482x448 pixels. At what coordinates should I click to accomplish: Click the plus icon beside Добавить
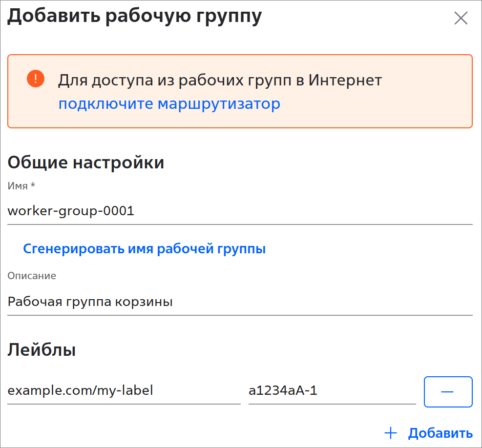(390, 433)
